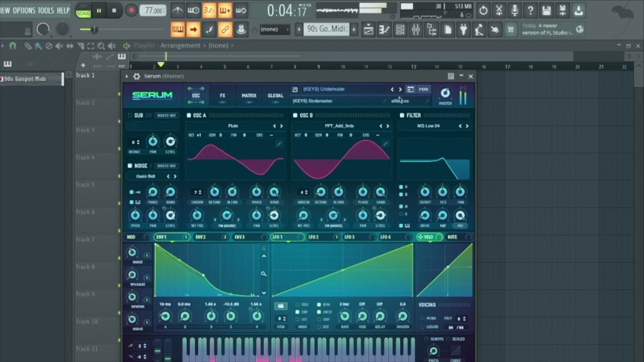Open the Channel rack icon

click(x=400, y=30)
